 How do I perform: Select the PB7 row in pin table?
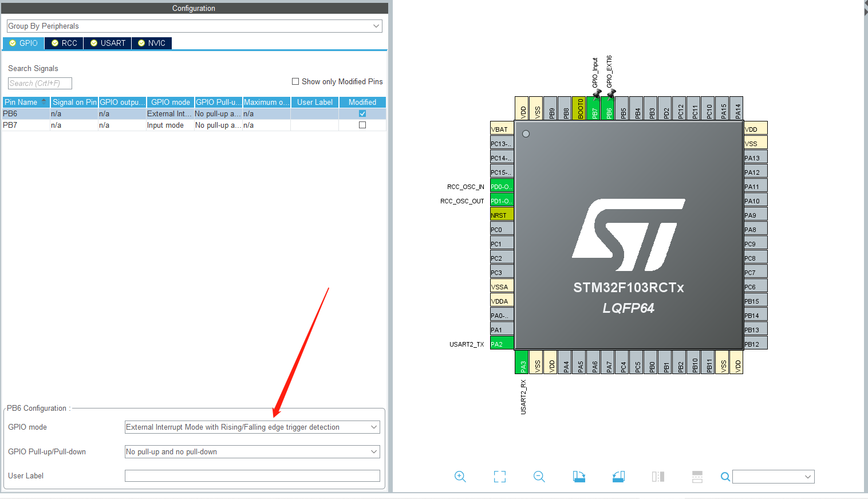194,125
